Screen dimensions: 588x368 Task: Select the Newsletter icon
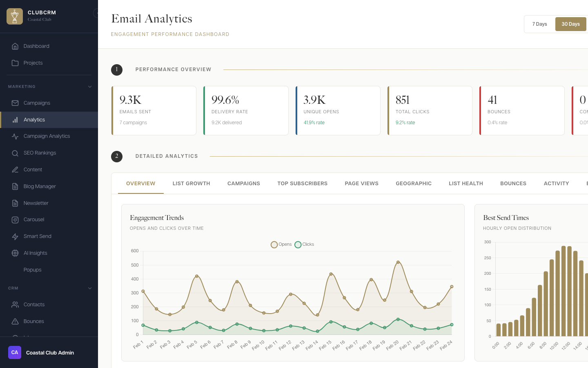tap(15, 203)
